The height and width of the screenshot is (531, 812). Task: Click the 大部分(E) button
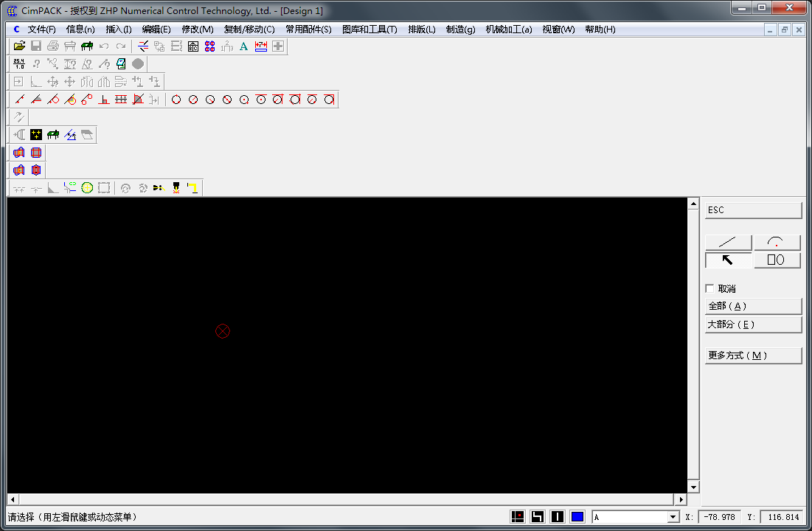pyautogui.click(x=753, y=324)
